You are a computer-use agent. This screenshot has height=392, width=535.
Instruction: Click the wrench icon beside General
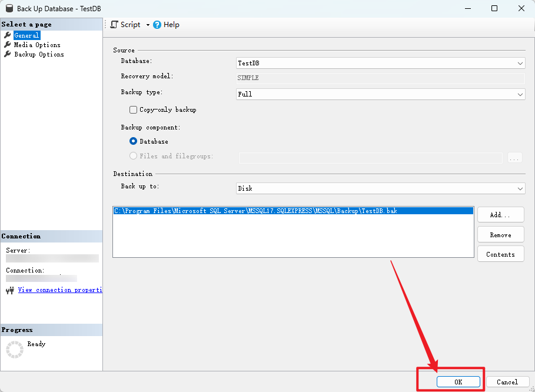point(8,35)
